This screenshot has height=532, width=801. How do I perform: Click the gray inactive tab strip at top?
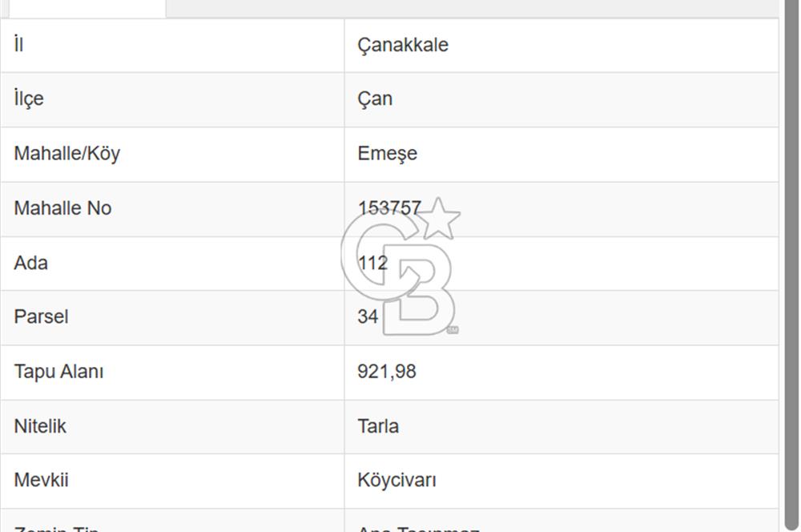pyautogui.click(x=481, y=8)
